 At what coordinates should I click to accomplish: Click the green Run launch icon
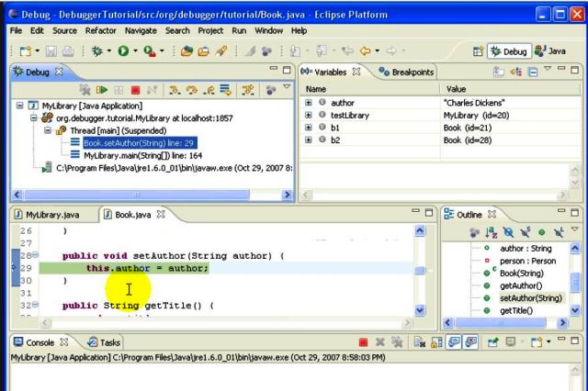click(123, 50)
